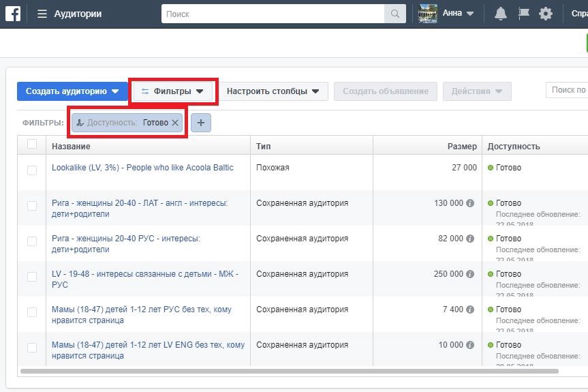This screenshot has height=392, width=588.
Task: Add a new filter with plus button
Action: click(201, 123)
